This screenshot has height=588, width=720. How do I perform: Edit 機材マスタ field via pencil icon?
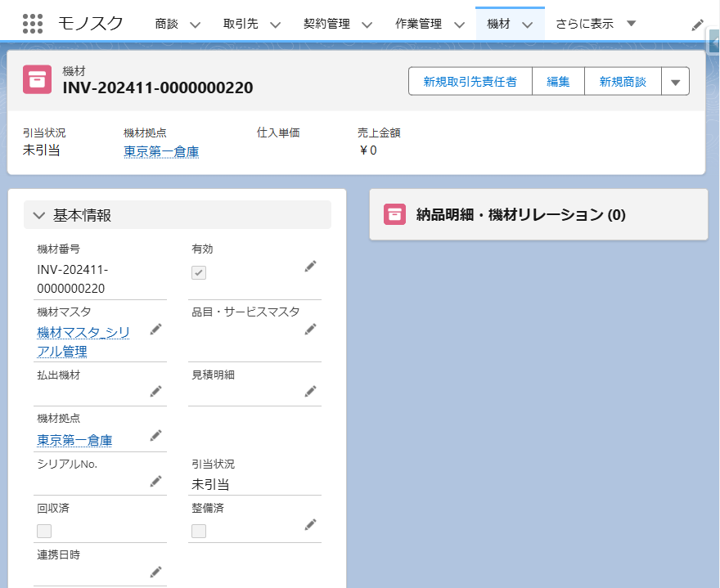click(x=155, y=329)
